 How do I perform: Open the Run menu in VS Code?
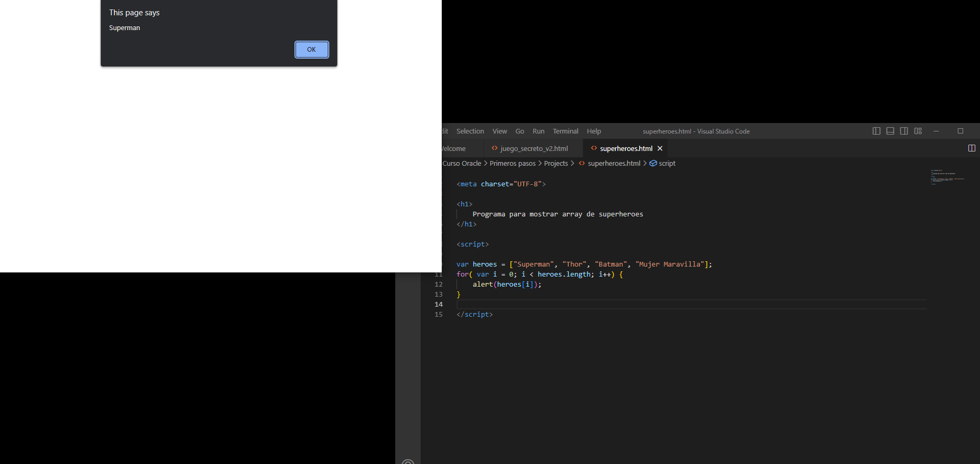538,131
